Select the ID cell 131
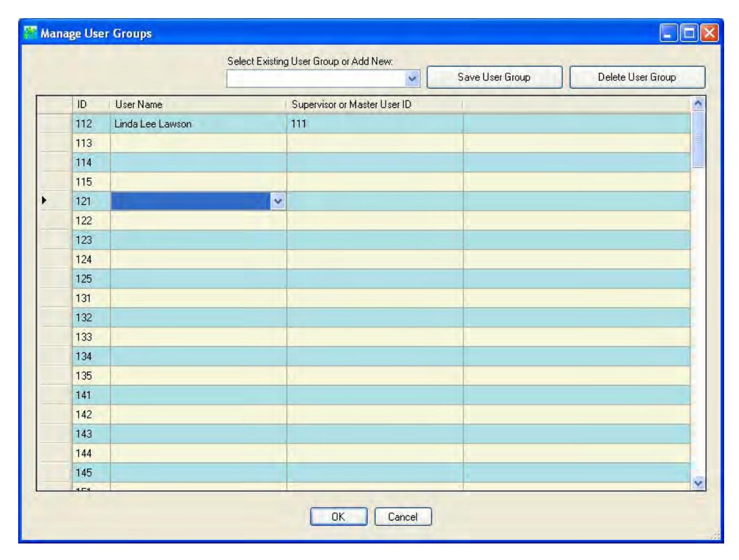The height and width of the screenshot is (560, 739). coord(91,298)
